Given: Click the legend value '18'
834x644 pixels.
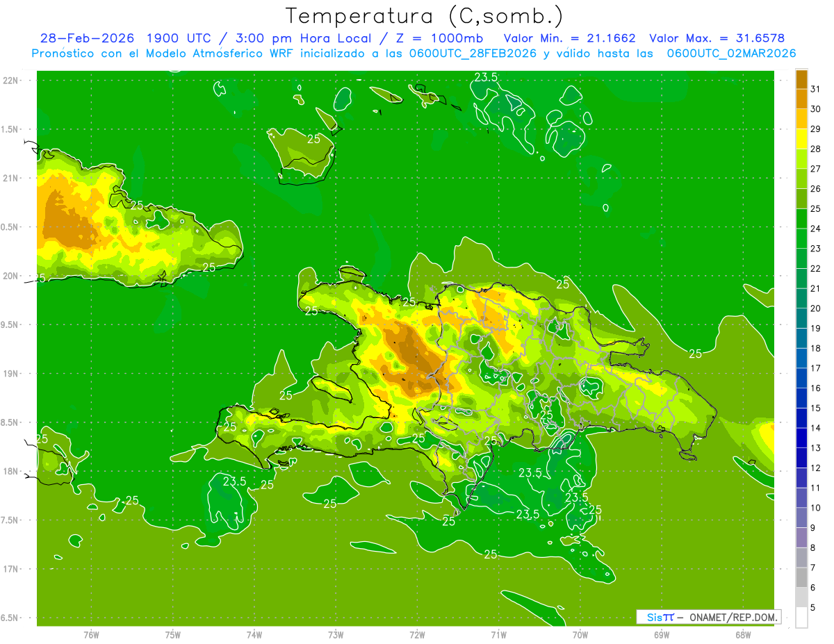Looking at the screenshot, I should tap(816, 348).
